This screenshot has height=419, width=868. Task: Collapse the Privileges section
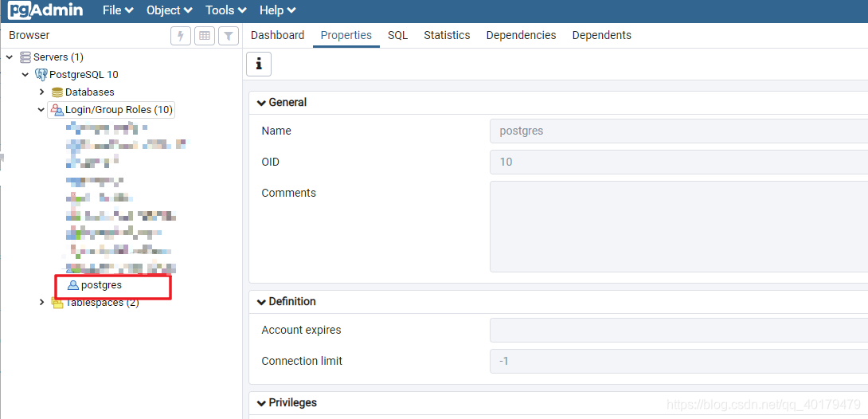click(262, 402)
